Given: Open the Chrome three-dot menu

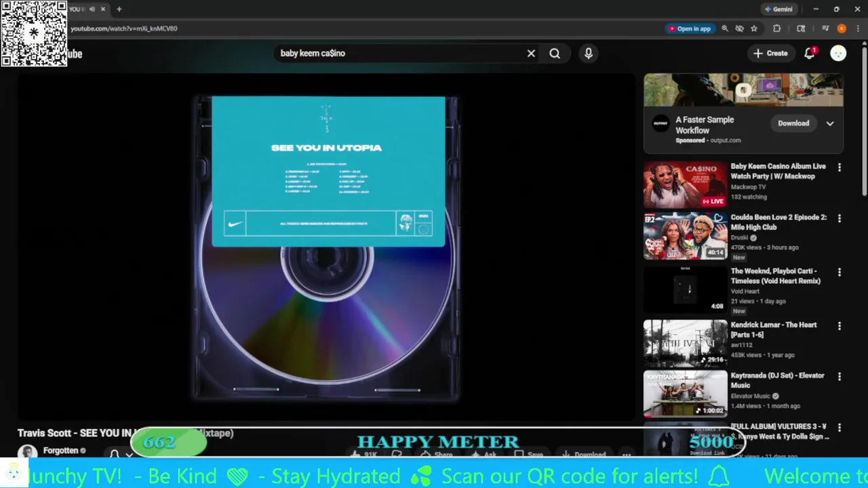Looking at the screenshot, I should 858,28.
